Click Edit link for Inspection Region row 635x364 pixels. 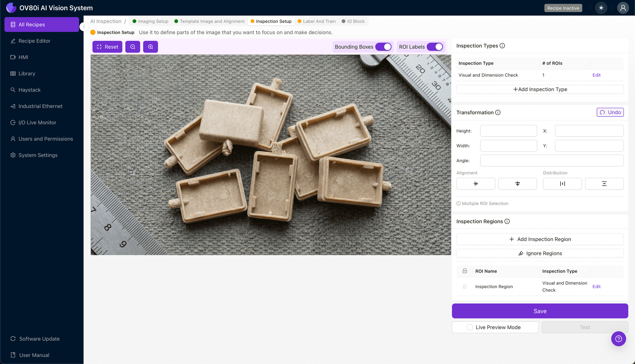(x=596, y=287)
